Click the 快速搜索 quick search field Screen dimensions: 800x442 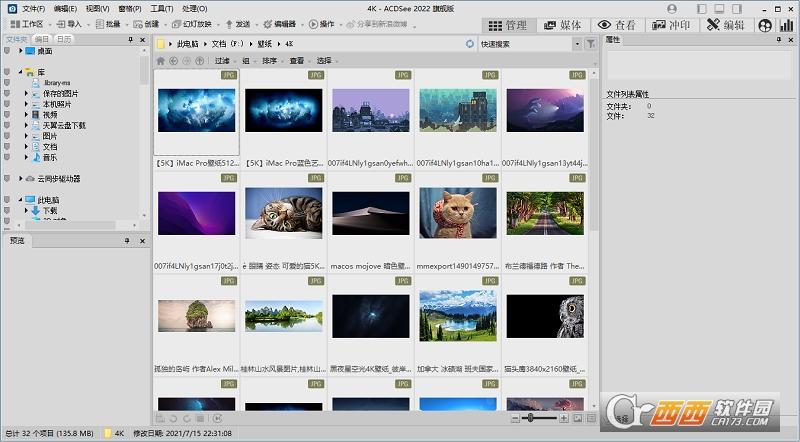(525, 44)
